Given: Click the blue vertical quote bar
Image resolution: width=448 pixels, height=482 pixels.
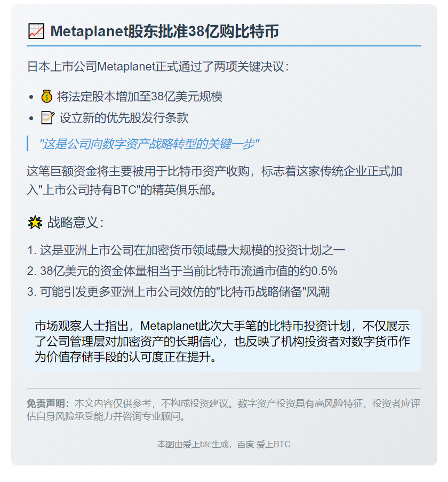Looking at the screenshot, I should click(28, 144).
